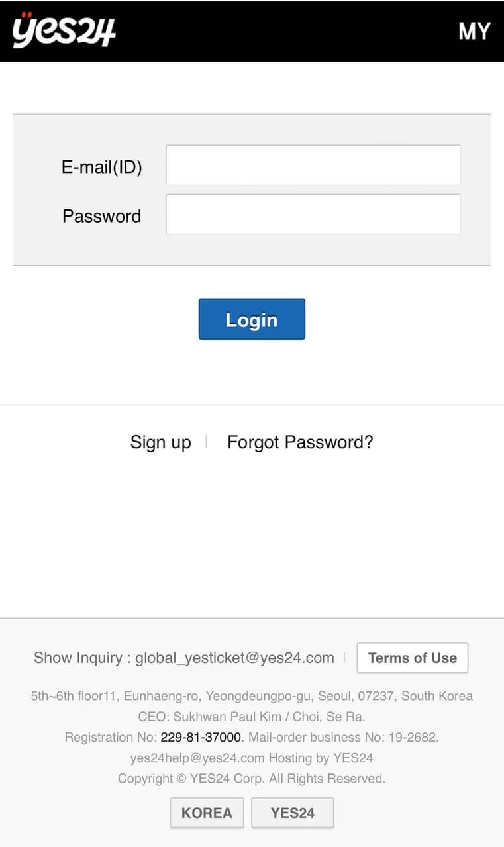
Task: Click the YES24 button in footer
Action: tap(292, 813)
